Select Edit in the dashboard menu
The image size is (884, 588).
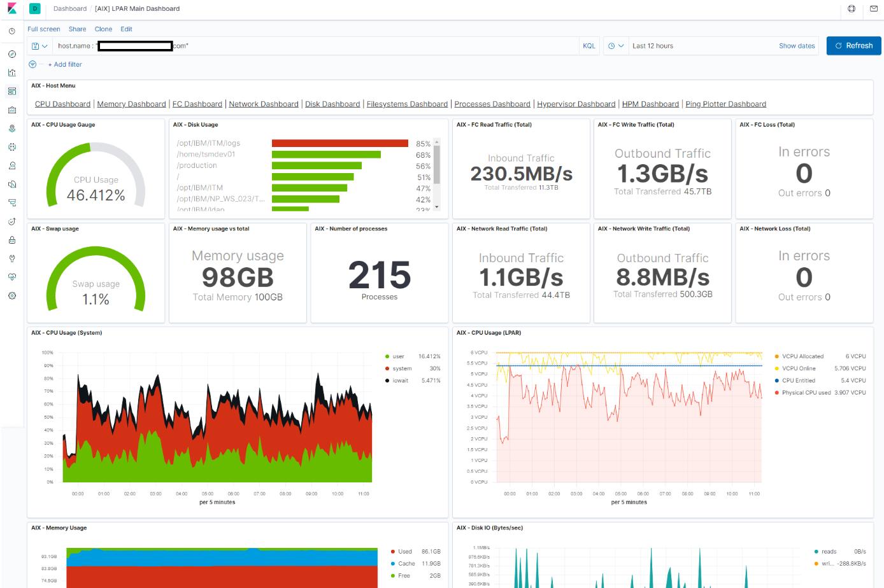(x=126, y=29)
